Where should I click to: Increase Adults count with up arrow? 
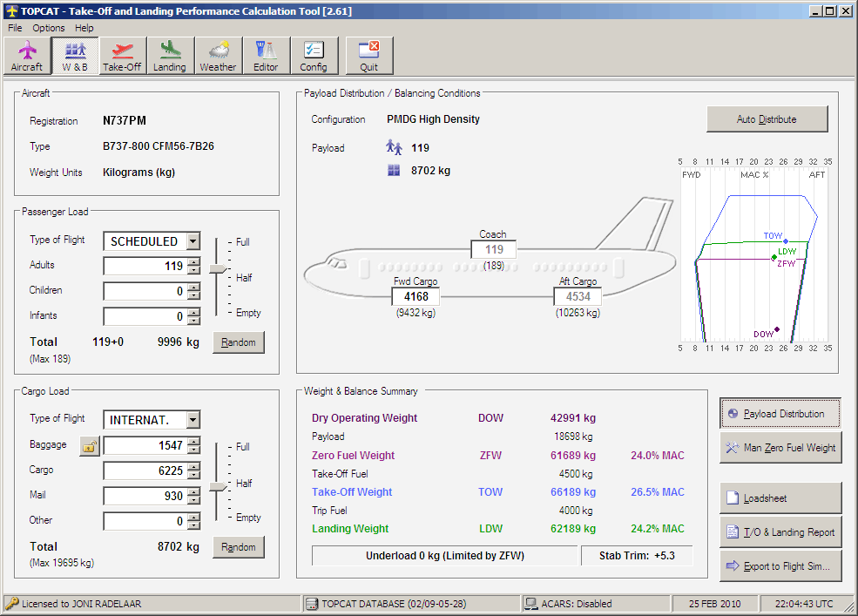[x=193, y=262]
